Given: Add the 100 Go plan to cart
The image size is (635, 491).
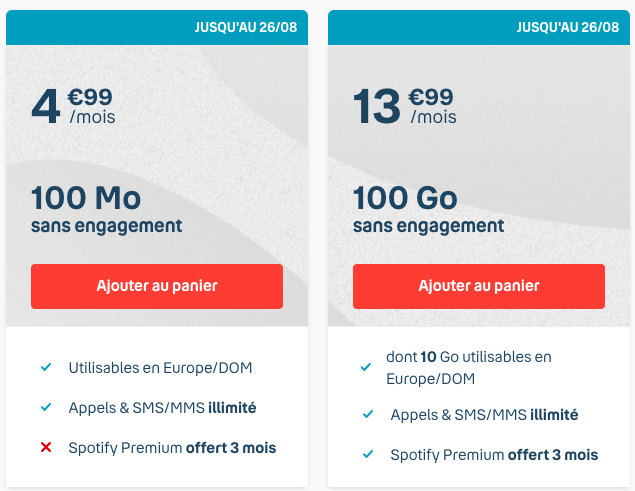Looking at the screenshot, I should coord(479,286).
